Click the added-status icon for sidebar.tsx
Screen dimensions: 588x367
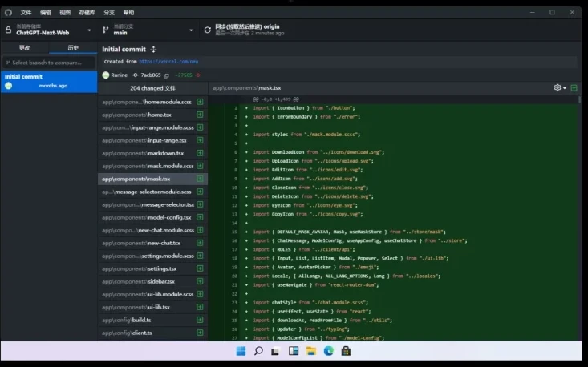click(x=200, y=281)
